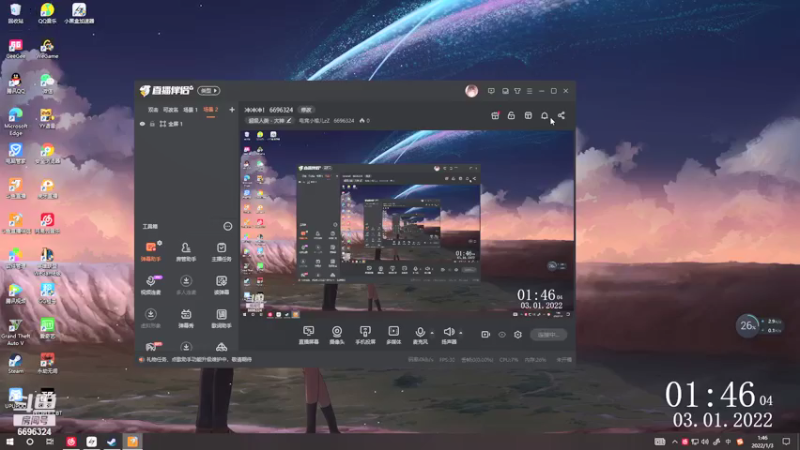Viewport: 800px width, 450px height.
Task: Add a 手机投屏 phone cast source
Action: [x=365, y=335]
